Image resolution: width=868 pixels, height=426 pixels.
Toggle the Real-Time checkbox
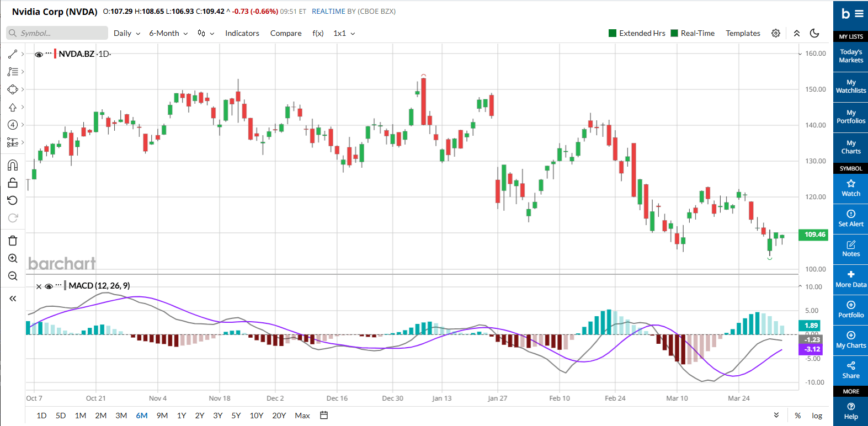point(674,33)
